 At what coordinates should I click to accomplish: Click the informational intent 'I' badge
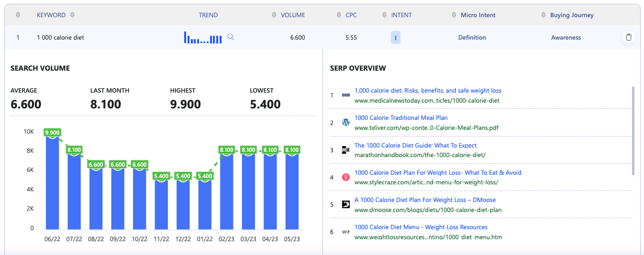coord(395,38)
